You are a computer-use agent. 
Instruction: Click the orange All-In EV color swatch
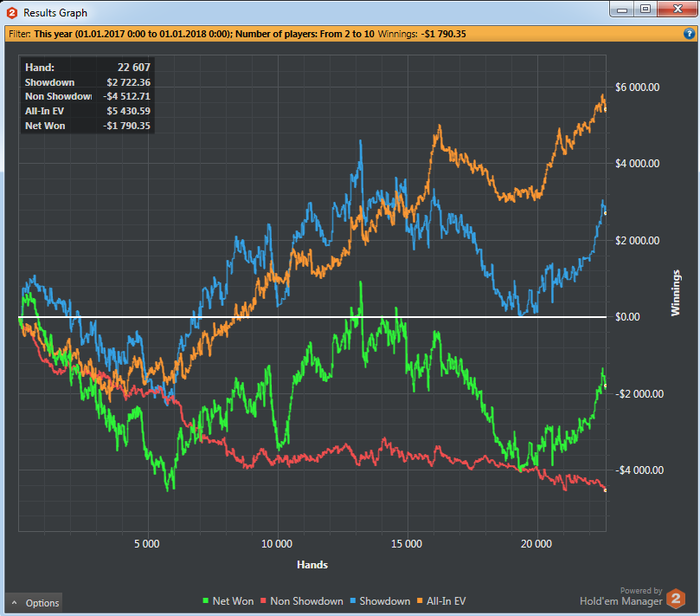[x=419, y=601]
